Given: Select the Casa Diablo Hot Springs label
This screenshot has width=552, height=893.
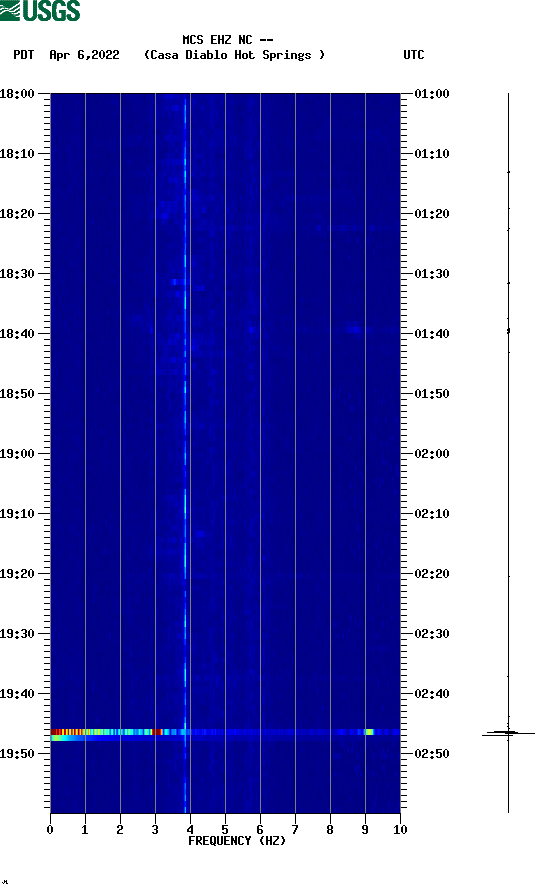Looking at the screenshot, I should pos(234,55).
